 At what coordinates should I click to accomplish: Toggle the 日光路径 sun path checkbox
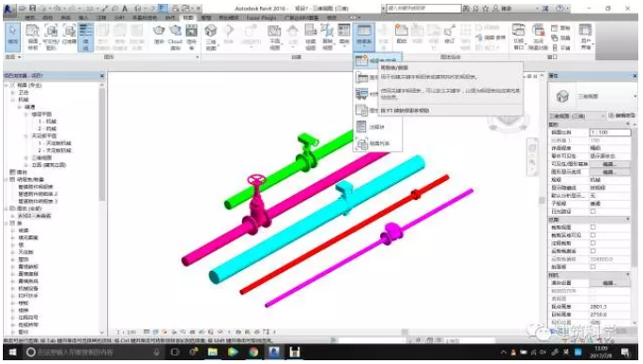593,211
